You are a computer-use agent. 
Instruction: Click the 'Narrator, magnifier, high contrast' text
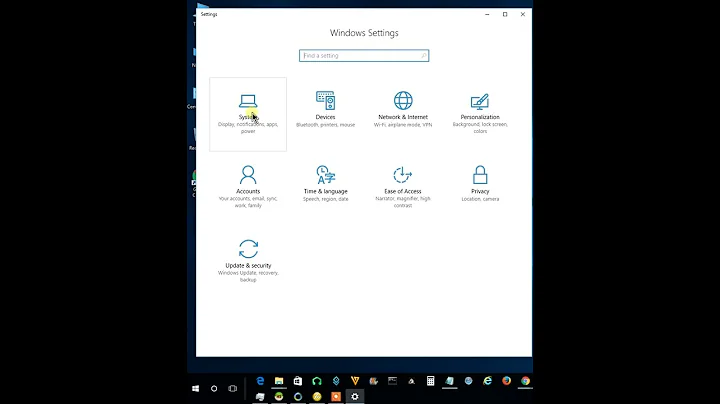403,202
